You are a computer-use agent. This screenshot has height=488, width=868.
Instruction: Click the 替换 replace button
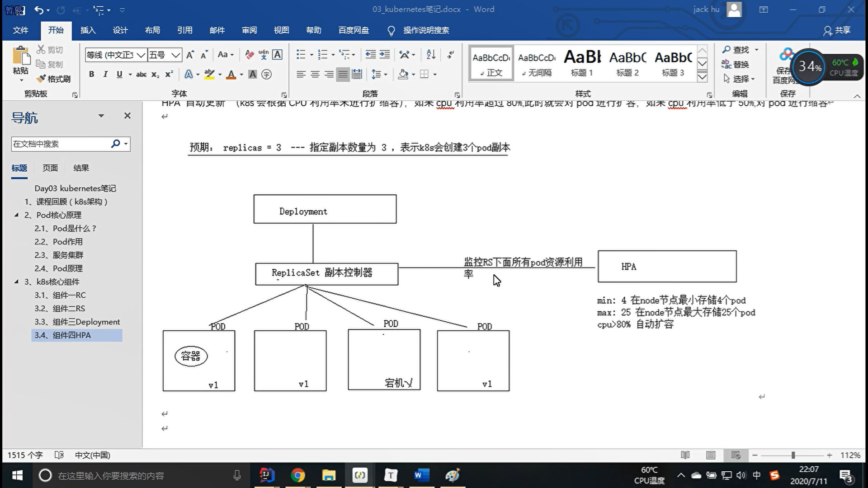(736, 64)
